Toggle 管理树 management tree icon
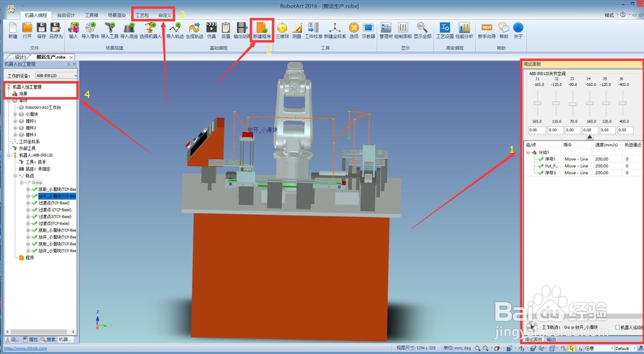 386,30
